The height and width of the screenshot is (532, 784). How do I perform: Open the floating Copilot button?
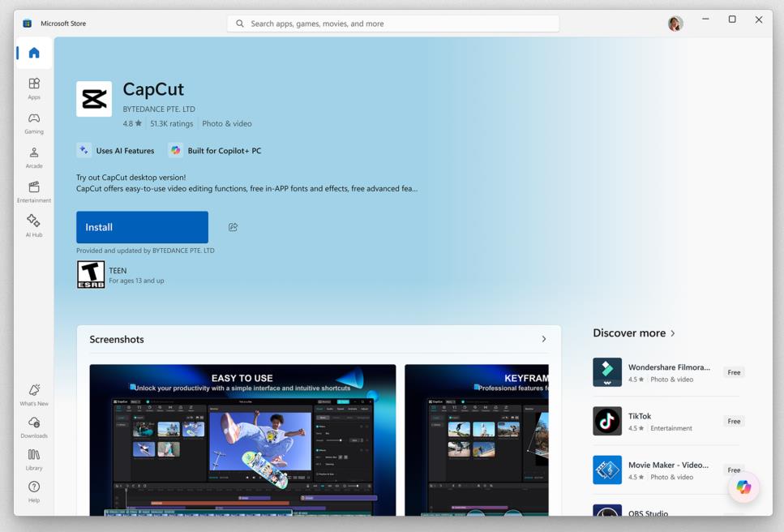(x=743, y=487)
